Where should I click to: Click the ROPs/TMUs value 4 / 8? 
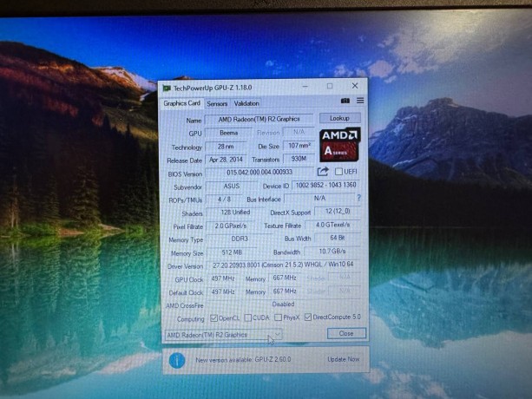224,199
